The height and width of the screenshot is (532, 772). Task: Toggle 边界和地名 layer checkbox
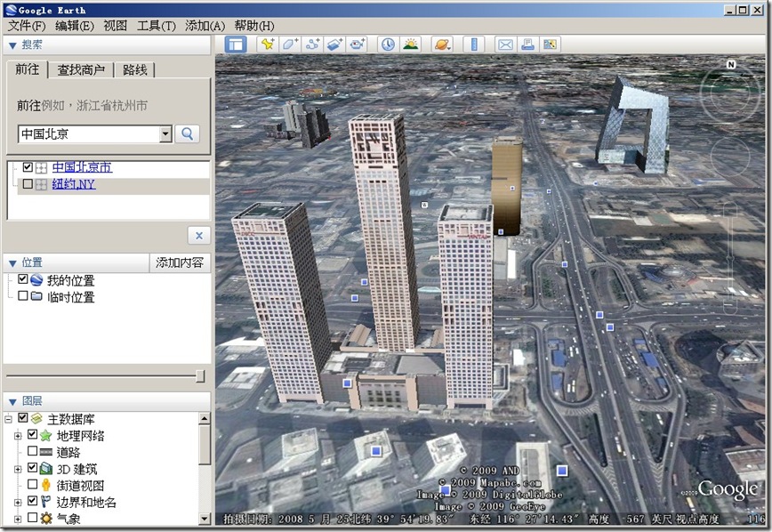33,501
